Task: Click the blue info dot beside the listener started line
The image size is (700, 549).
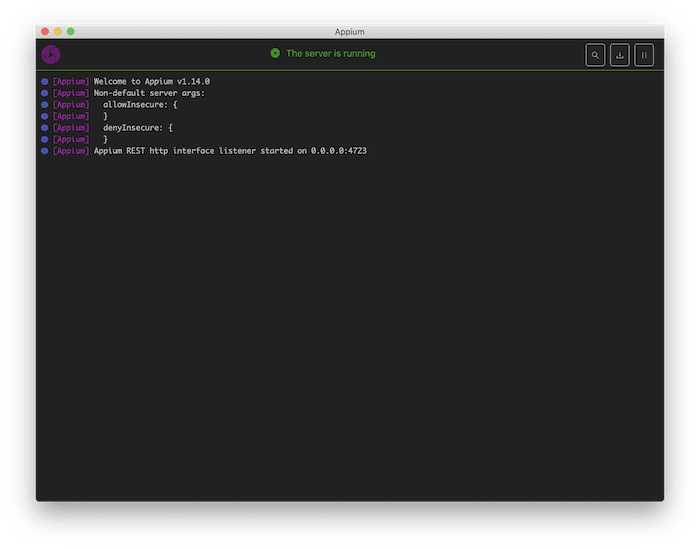Action: pyautogui.click(x=45, y=151)
